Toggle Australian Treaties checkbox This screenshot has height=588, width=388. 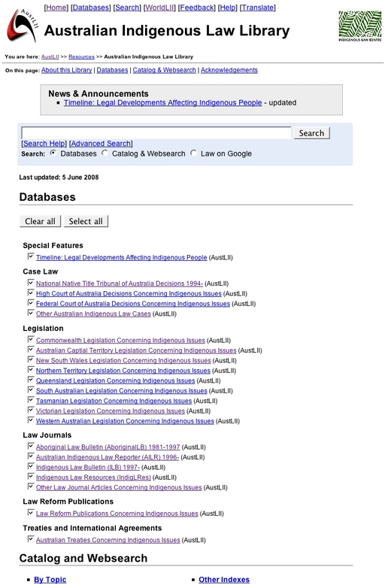(x=31, y=539)
